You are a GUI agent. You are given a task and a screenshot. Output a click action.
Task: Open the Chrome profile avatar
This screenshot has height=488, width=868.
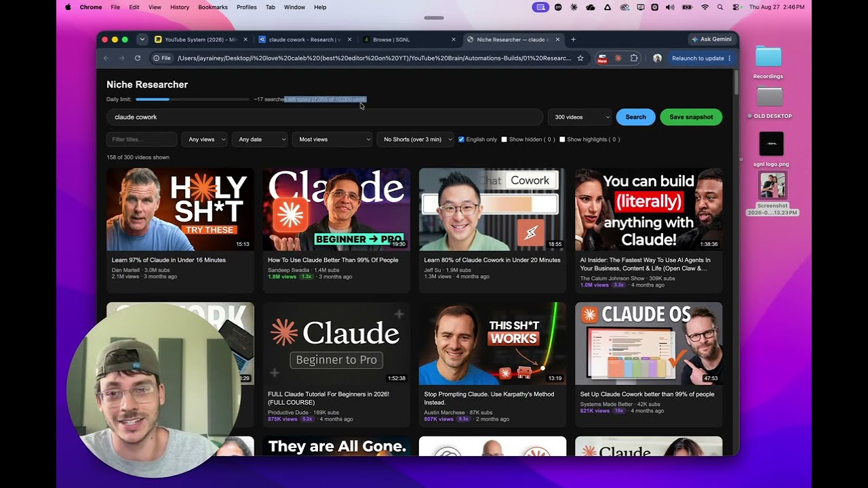[657, 58]
